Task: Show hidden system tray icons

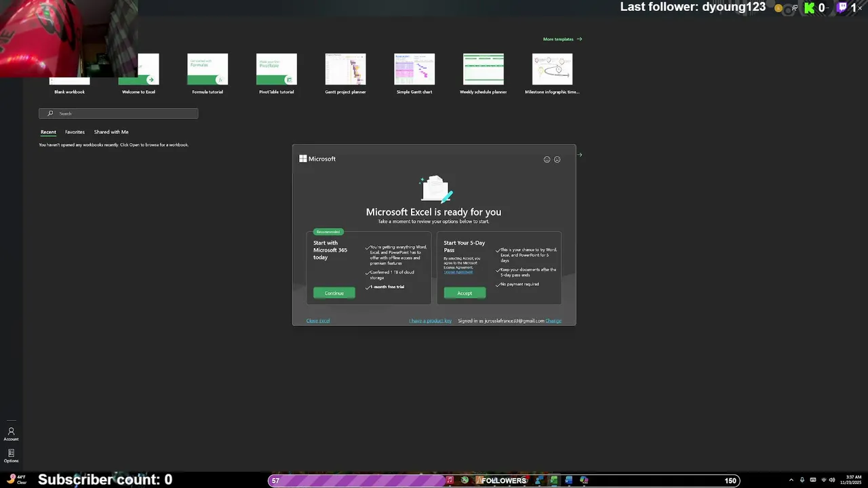Action: pyautogui.click(x=791, y=481)
